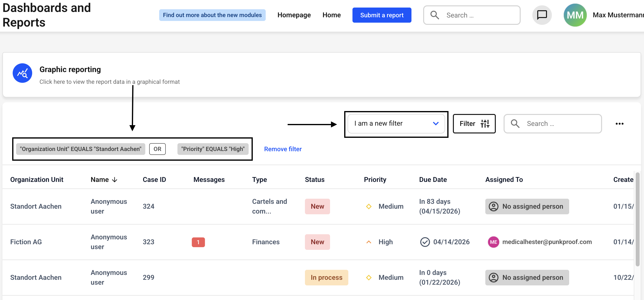Open the three-dot more options menu
The image size is (644, 300).
(x=619, y=124)
